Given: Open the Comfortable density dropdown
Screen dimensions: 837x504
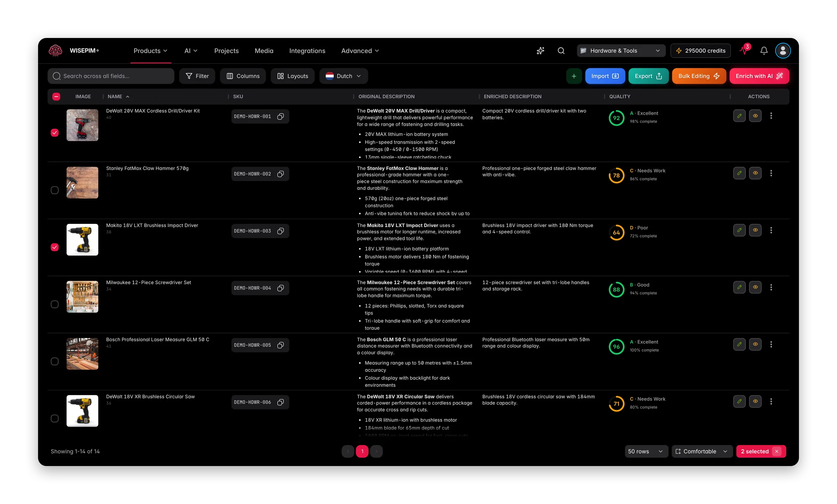Looking at the screenshot, I should click(702, 451).
